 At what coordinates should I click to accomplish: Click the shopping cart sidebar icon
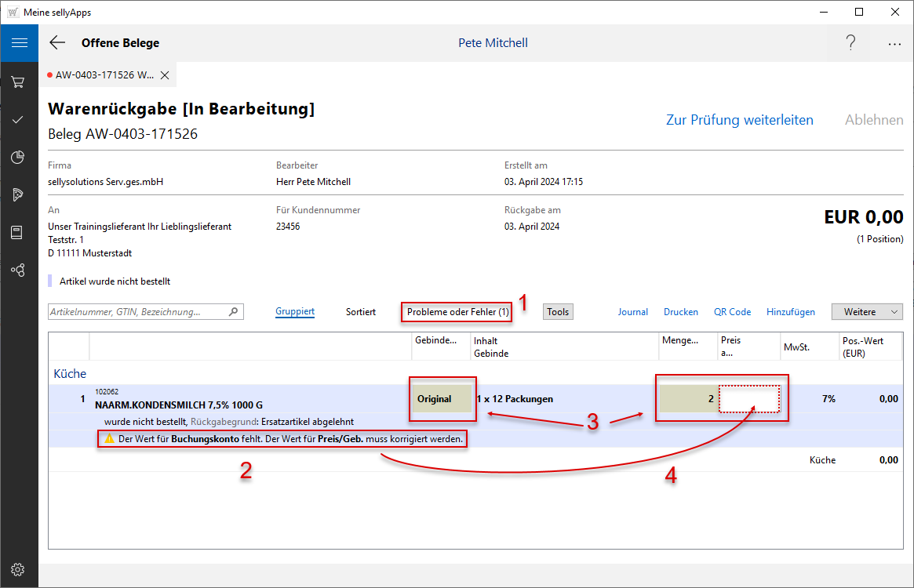point(19,82)
